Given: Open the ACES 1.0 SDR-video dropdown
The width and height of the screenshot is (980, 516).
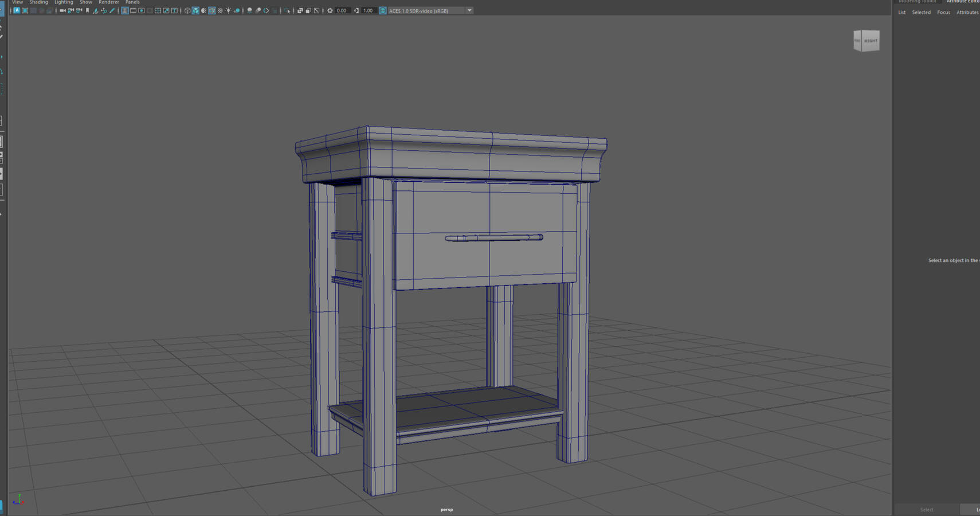Looking at the screenshot, I should 469,10.
